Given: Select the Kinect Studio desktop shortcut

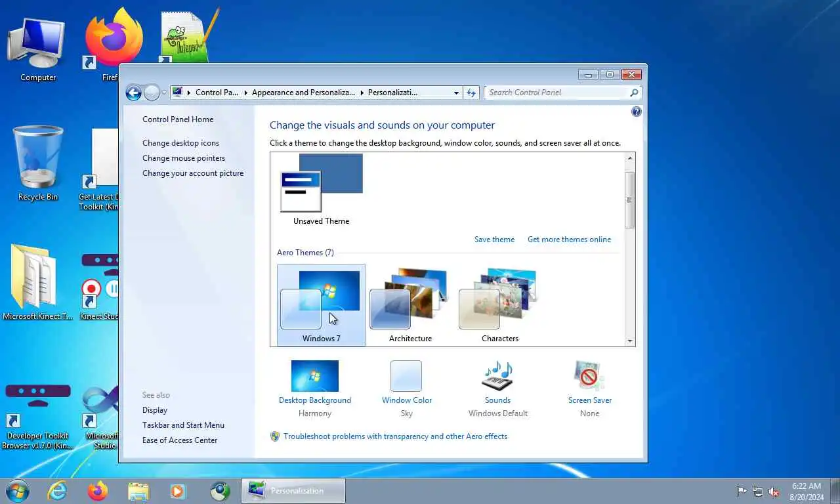Looking at the screenshot, I should 100,287.
